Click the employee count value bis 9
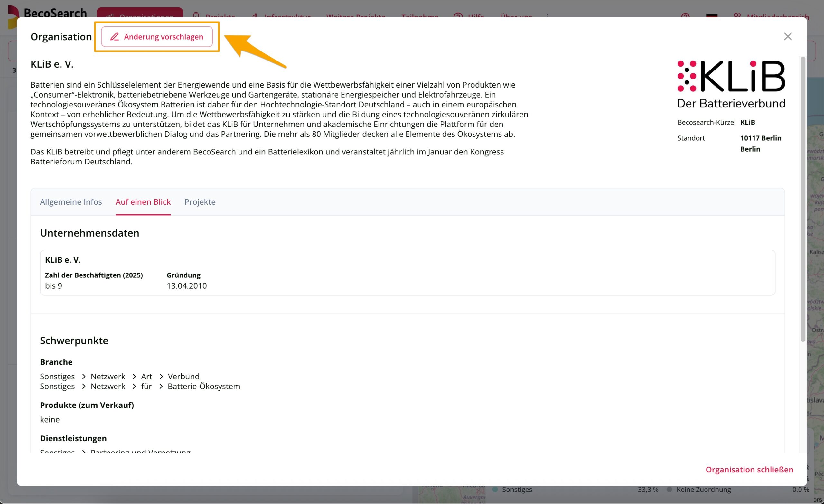 [53, 285]
